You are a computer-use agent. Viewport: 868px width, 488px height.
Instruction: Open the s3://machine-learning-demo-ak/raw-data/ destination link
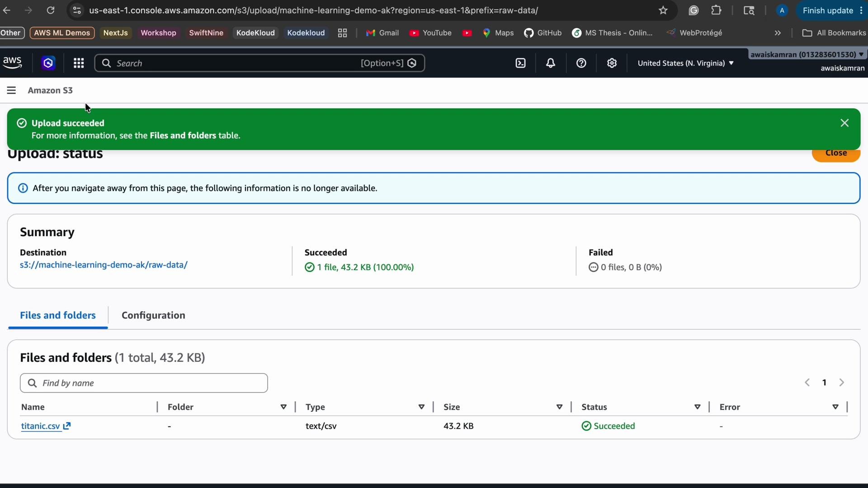coord(104,265)
